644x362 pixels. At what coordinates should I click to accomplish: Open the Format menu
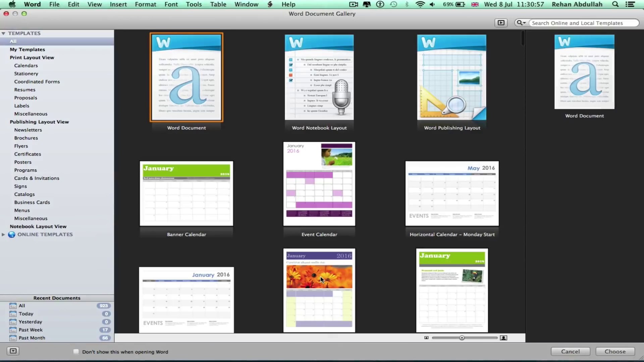[x=145, y=4]
